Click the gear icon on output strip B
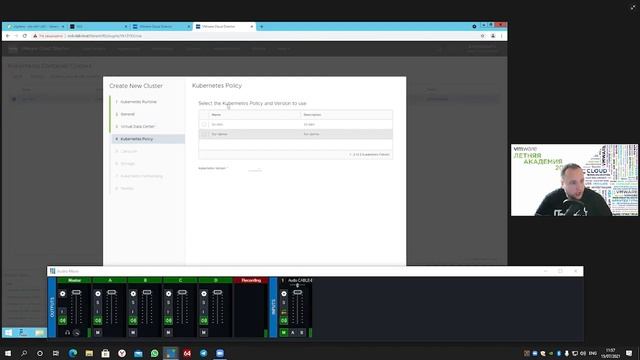 [x=133, y=293]
